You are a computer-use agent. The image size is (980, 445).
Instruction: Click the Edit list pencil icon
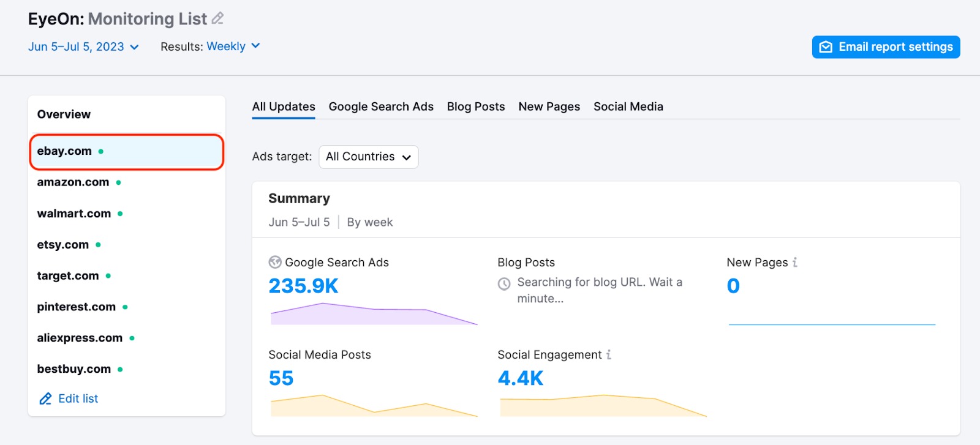[x=45, y=399]
